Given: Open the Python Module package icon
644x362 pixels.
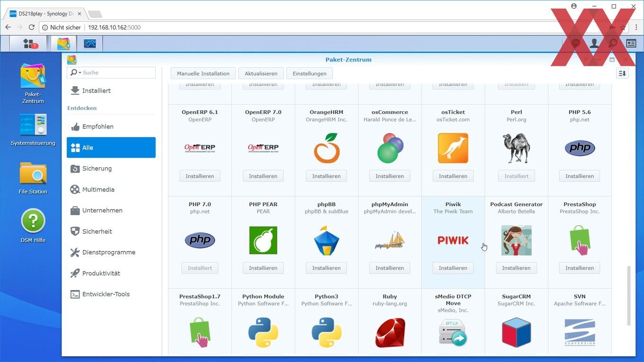Looking at the screenshot, I should [263, 333].
